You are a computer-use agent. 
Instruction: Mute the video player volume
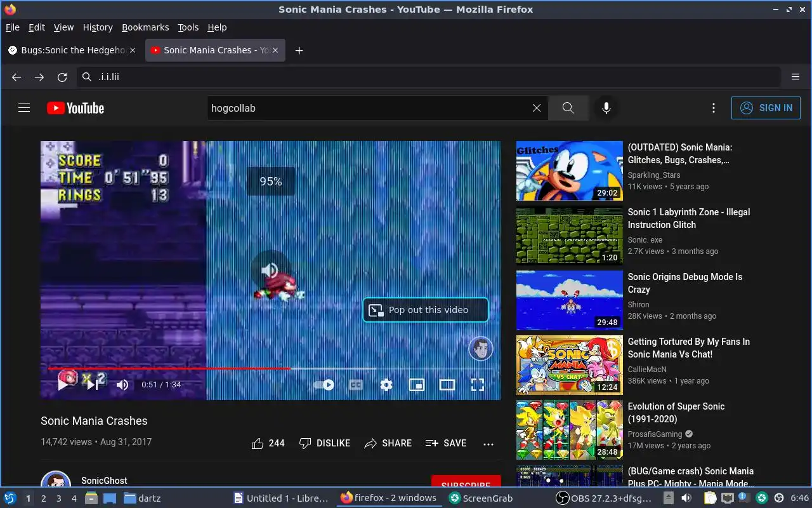pos(122,384)
